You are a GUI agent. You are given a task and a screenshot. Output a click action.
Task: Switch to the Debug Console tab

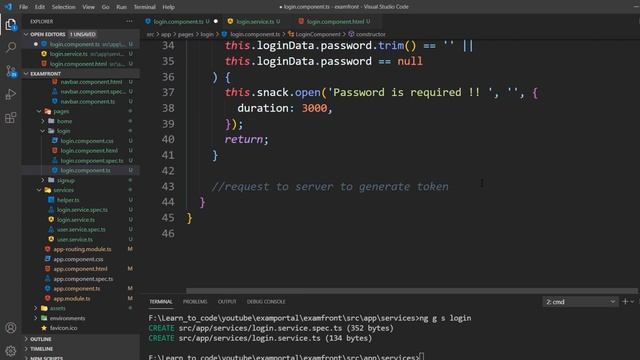coord(266,302)
